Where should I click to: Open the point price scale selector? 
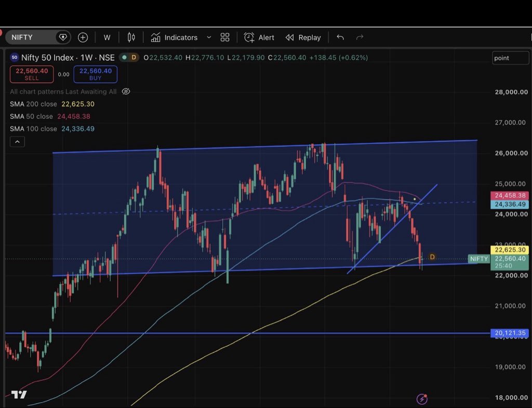click(510, 58)
